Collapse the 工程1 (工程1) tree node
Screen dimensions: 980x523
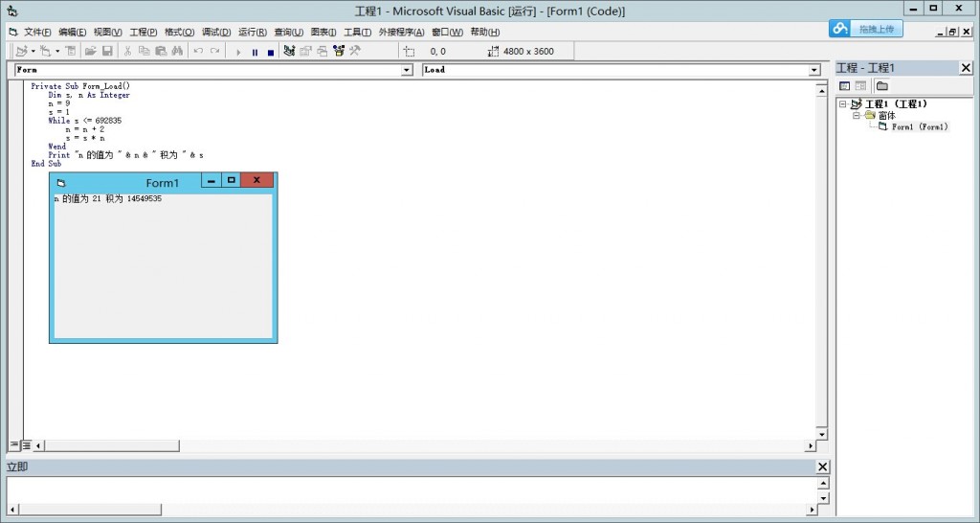(842, 104)
